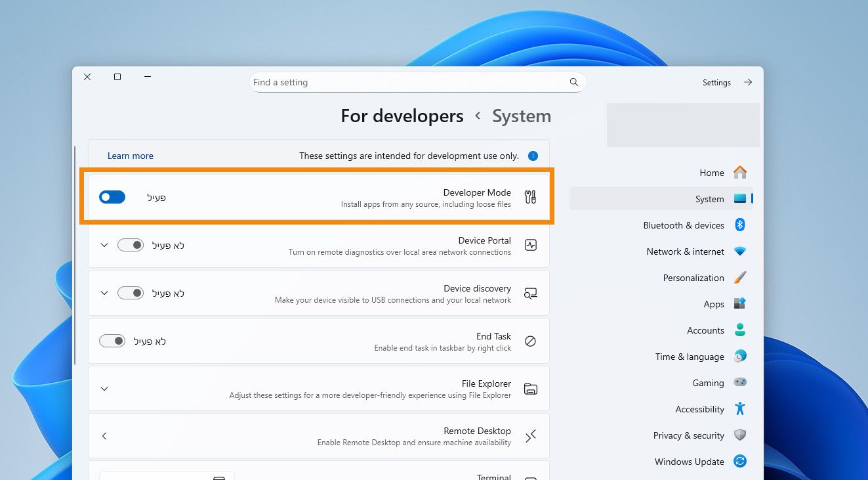Click the Home house icon
This screenshot has height=480, width=868.
[x=740, y=173]
